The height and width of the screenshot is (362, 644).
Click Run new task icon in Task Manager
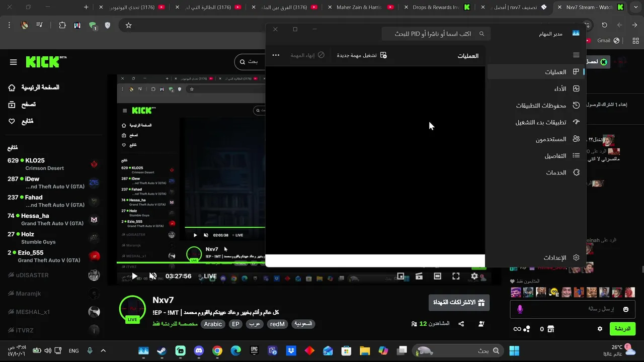pyautogui.click(x=383, y=55)
